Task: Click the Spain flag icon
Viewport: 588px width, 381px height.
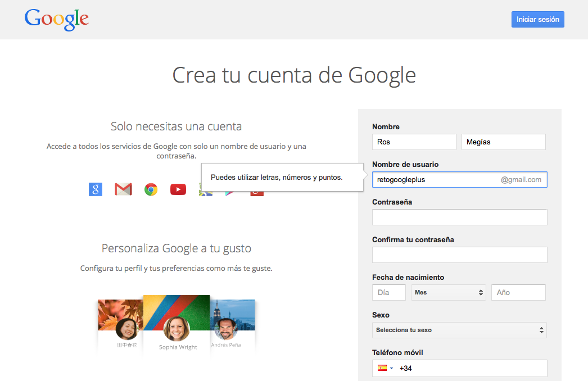Action: (381, 368)
